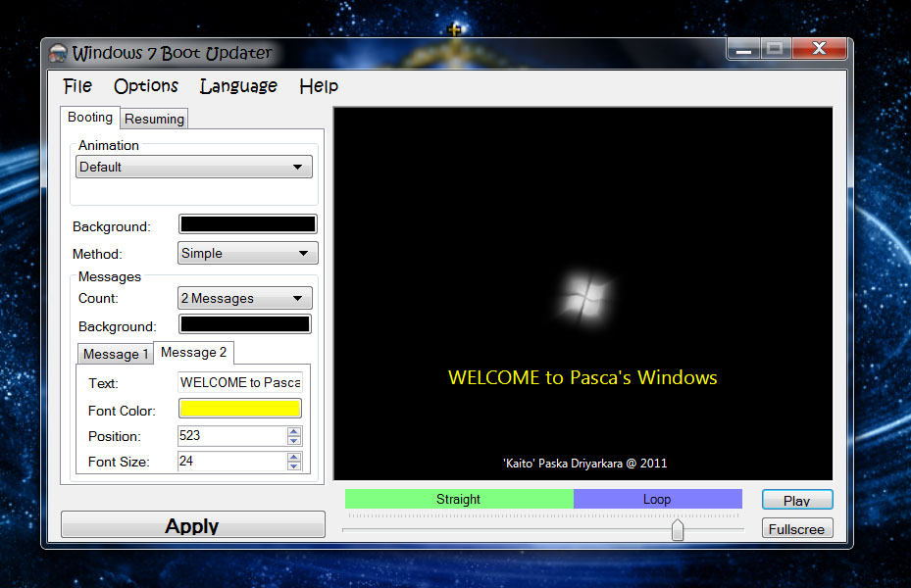Select the Message 2 tab
The height and width of the screenshot is (588, 911).
(193, 353)
